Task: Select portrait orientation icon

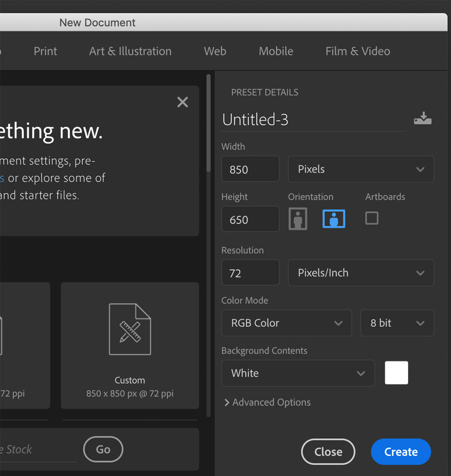Action: pyautogui.click(x=298, y=219)
